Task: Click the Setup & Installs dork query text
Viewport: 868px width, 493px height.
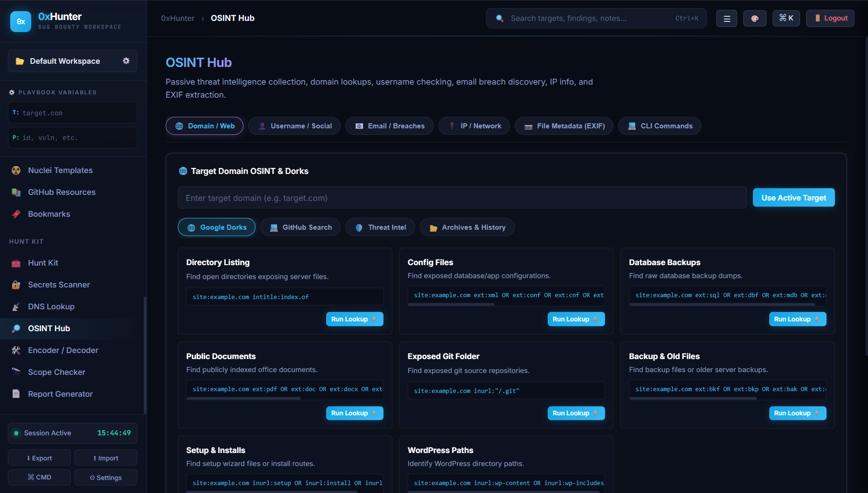Action: coord(287,483)
